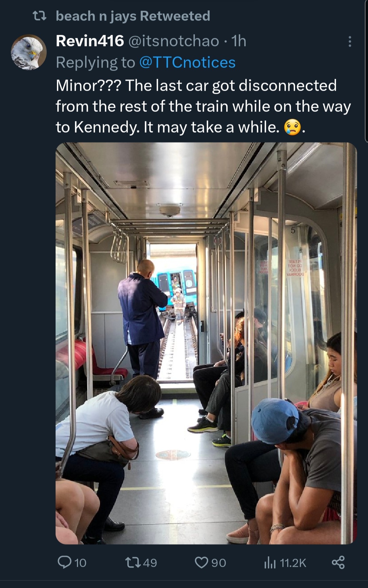Screen dimensions: 368x588
Task: Tap the 90 likes count
Action: point(219,563)
